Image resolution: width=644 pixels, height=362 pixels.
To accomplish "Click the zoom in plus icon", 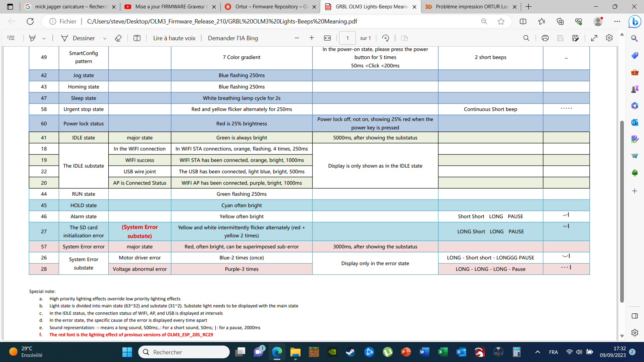I will tap(312, 38).
